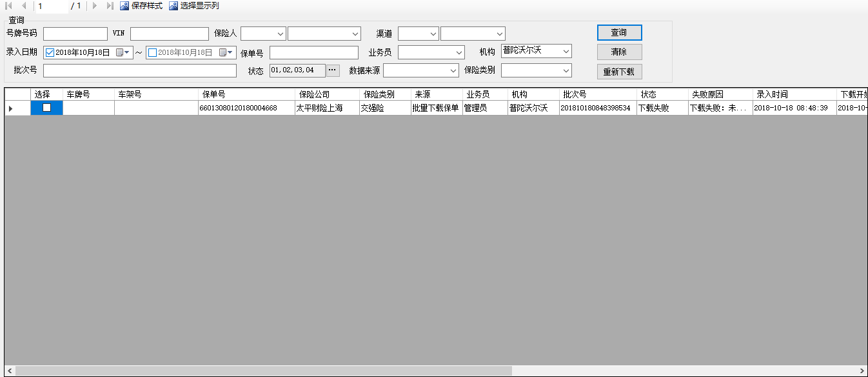868x377 pixels.
Task: Select 管理员 cell
Action: point(486,108)
